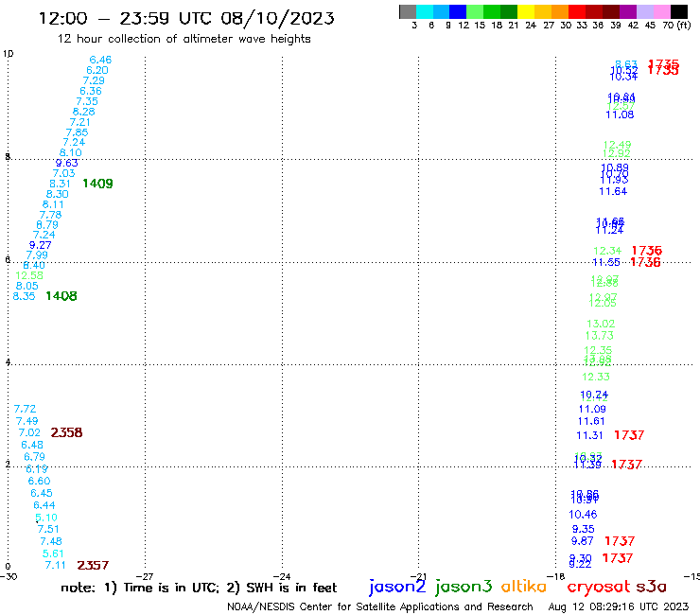700x615 pixels.
Task: Click the subtitle '12 hour collection of altimeter wave heights'
Action: tap(184, 39)
